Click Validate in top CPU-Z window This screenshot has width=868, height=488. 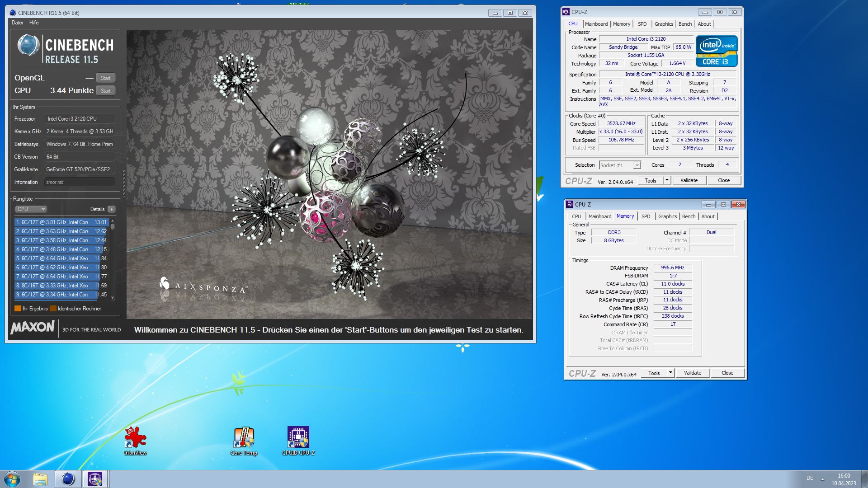[x=689, y=180]
